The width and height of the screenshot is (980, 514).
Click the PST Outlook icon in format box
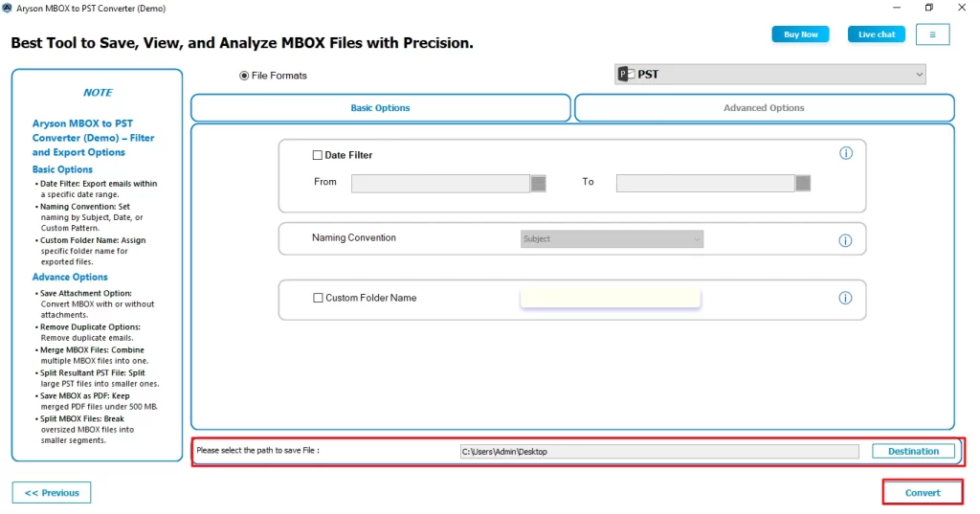point(626,75)
